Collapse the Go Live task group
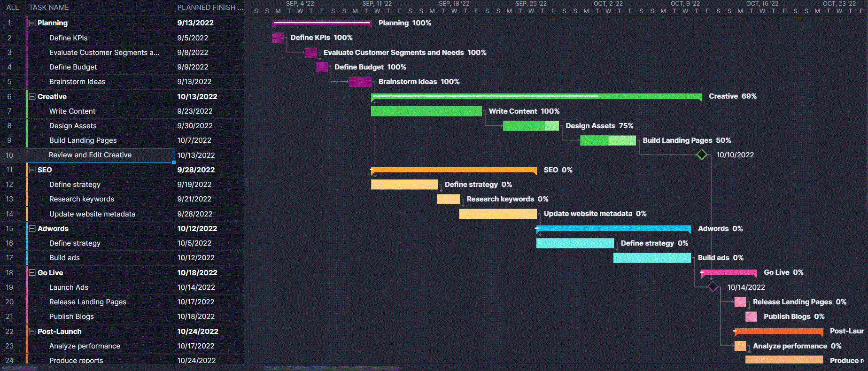Image resolution: width=868 pixels, height=371 pixels. point(32,273)
